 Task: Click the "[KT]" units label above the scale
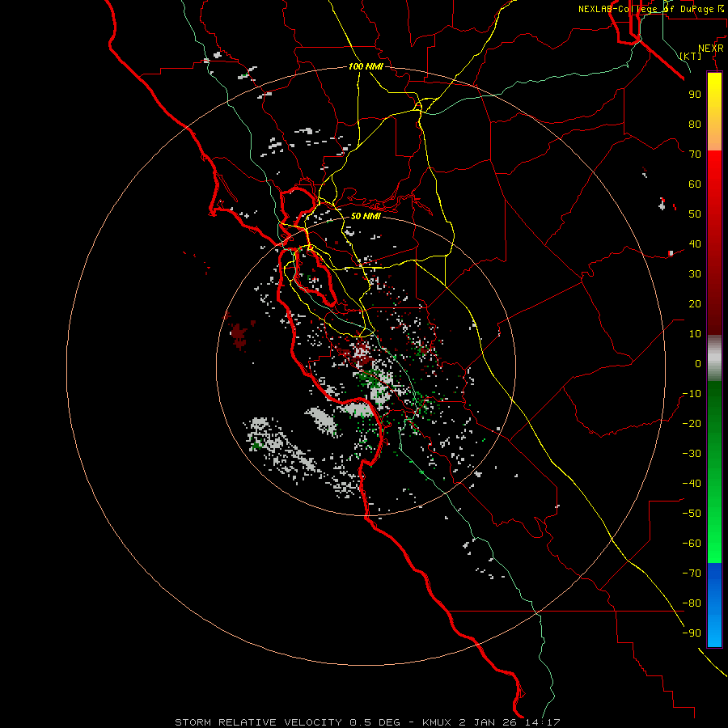691,56
